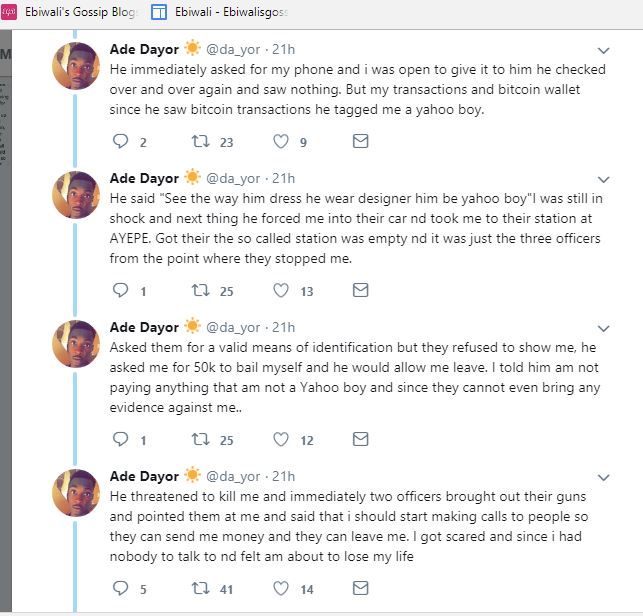Screen dimensions: 643x616
Task: Open the chevron menu on 50k bail tweet
Action: point(603,328)
